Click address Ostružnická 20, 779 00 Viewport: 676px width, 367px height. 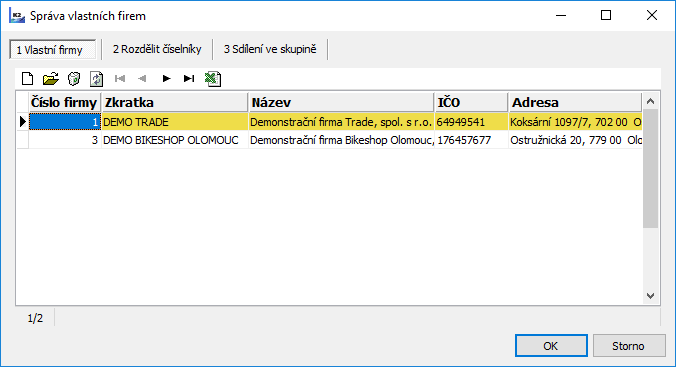[x=575, y=140]
